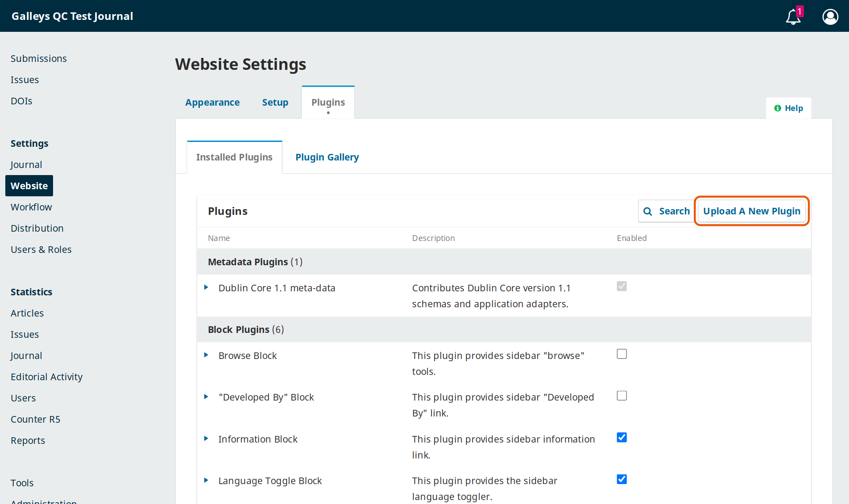Disable the Language Toggle Block checkbox

click(x=622, y=479)
